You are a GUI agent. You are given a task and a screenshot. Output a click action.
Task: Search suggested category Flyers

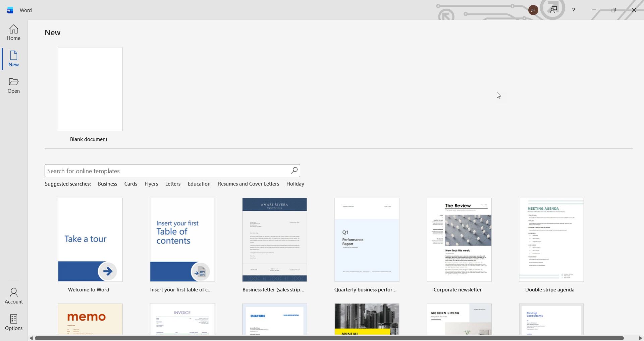[151, 184]
